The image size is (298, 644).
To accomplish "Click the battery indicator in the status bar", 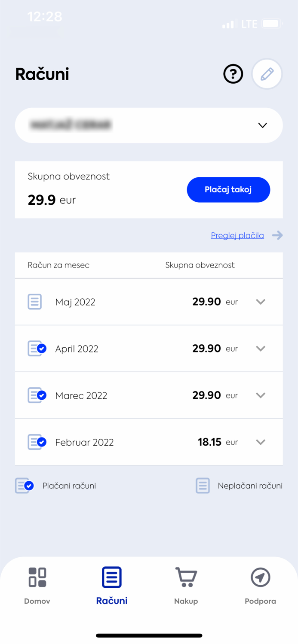I will (x=271, y=24).
